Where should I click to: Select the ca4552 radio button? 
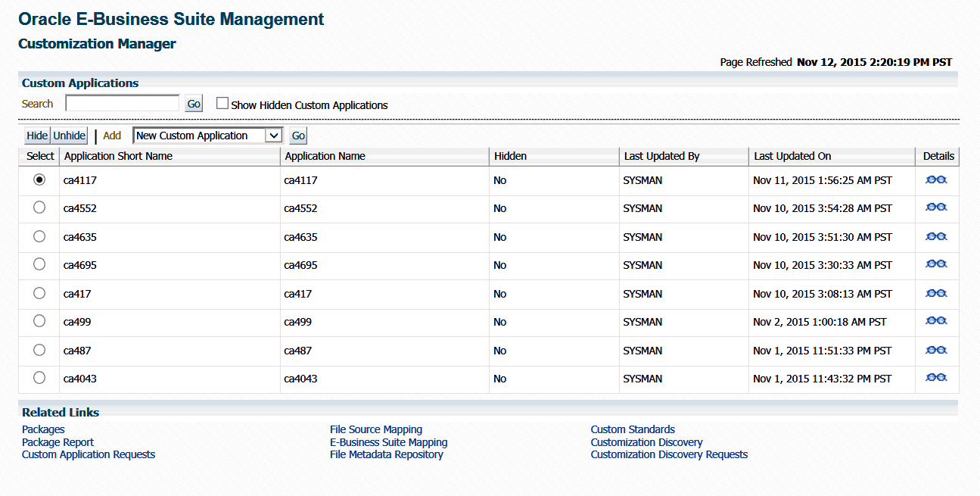39,207
